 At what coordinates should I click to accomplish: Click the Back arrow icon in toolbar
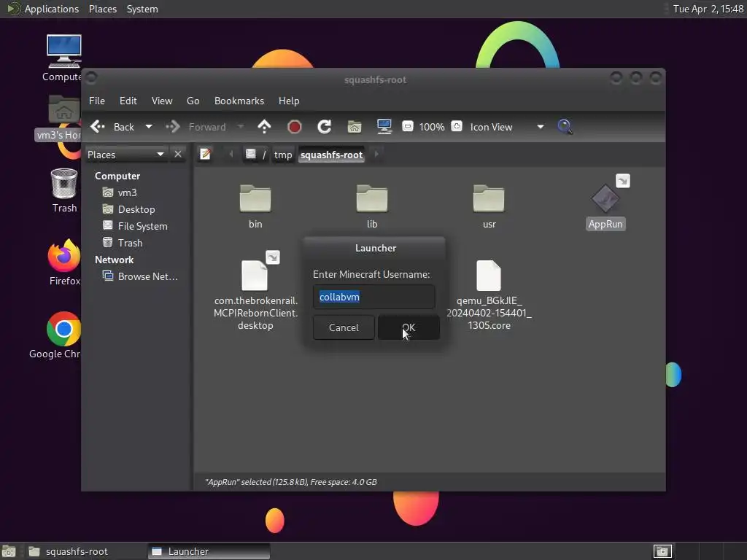pos(98,127)
